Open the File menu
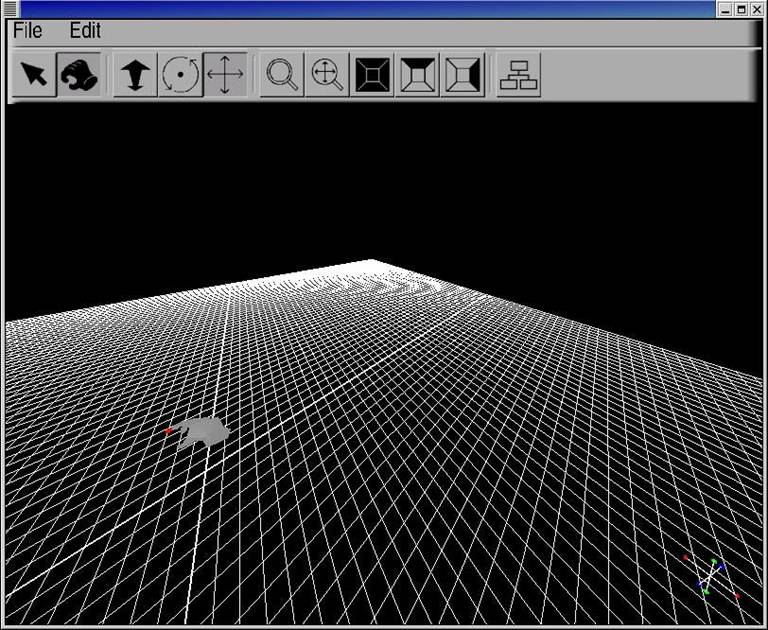Screen dimensions: 768x630 point(27,30)
